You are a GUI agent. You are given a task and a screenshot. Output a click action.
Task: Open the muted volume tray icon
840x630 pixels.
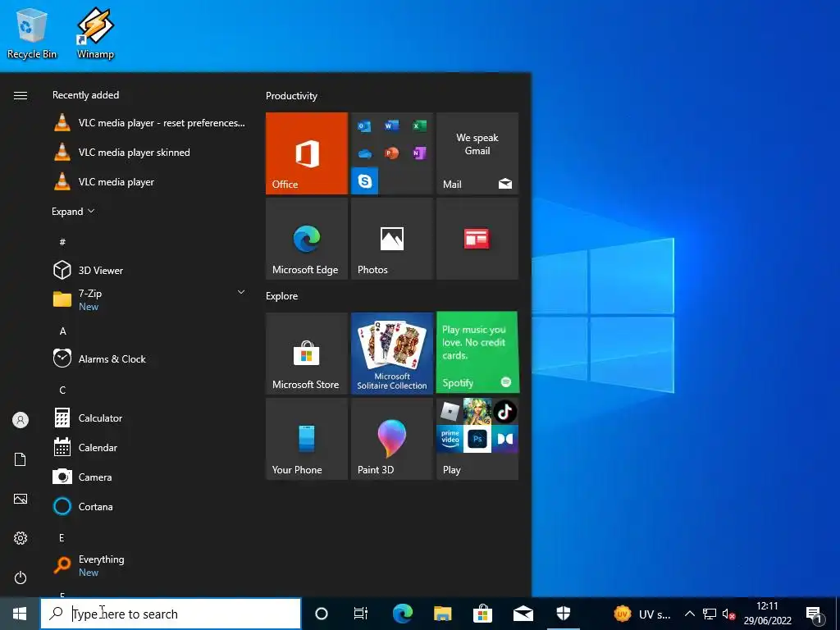point(728,614)
